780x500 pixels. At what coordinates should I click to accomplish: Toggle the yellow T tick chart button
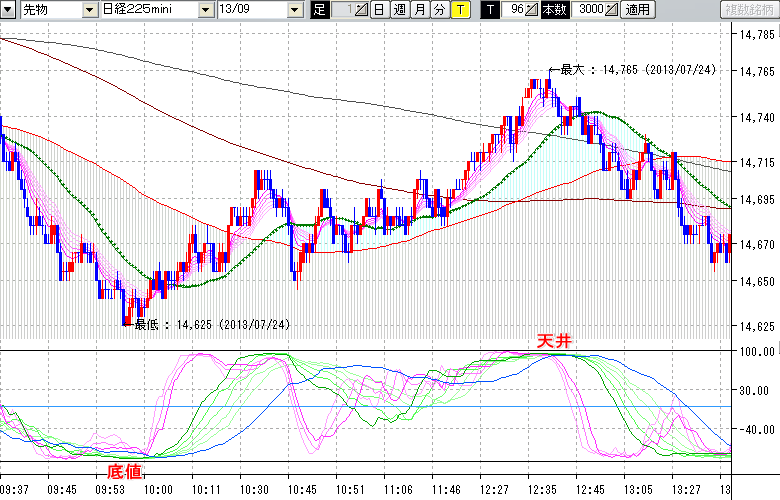pyautogui.click(x=459, y=10)
